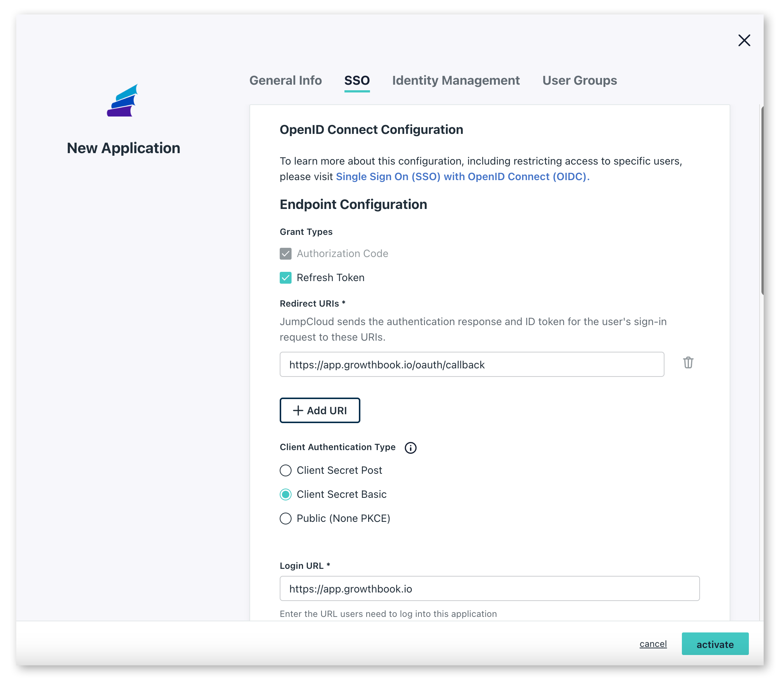Uncheck the Refresh Token checkbox
This screenshot has height=682, width=784.
(x=286, y=277)
